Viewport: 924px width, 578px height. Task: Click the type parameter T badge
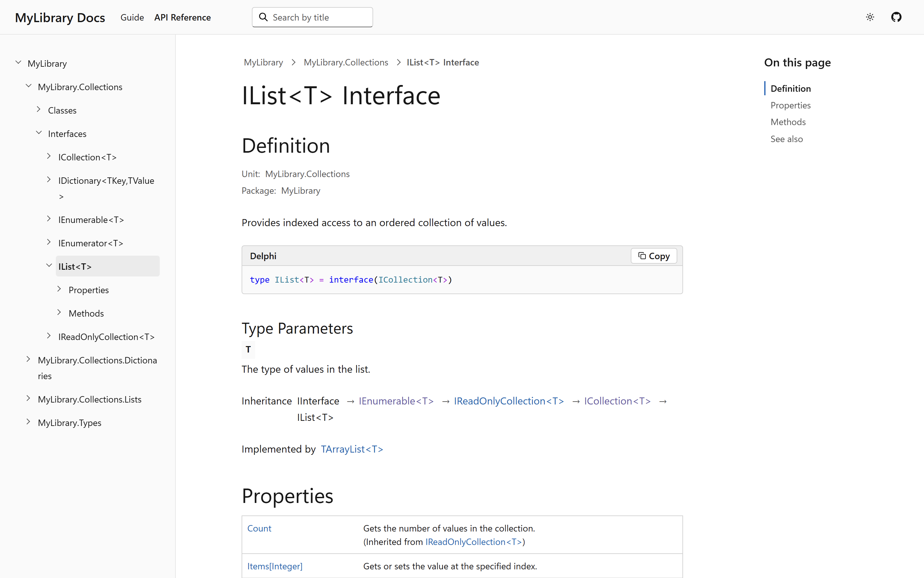(248, 349)
